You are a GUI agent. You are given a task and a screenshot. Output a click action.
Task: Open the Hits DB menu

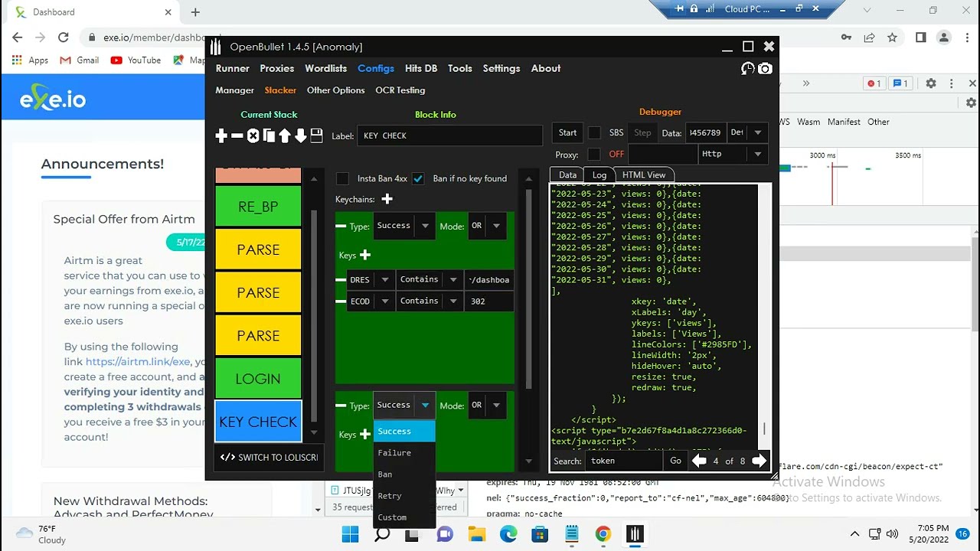[421, 68]
